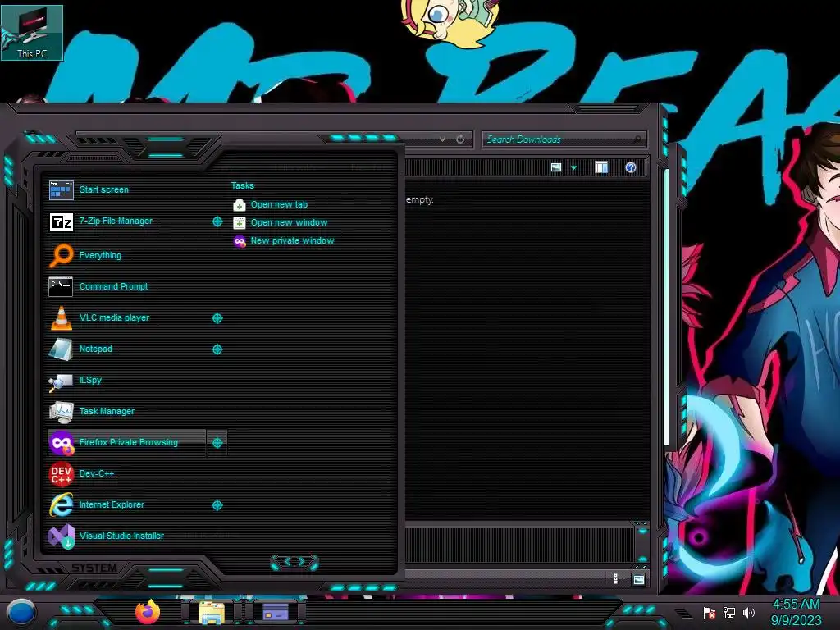
Task: Expand the Firefox Private Browsing jump list arrow
Action: (x=217, y=442)
